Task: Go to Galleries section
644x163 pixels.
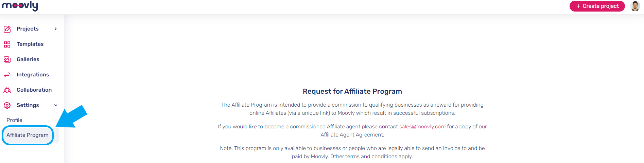Action: tap(28, 59)
